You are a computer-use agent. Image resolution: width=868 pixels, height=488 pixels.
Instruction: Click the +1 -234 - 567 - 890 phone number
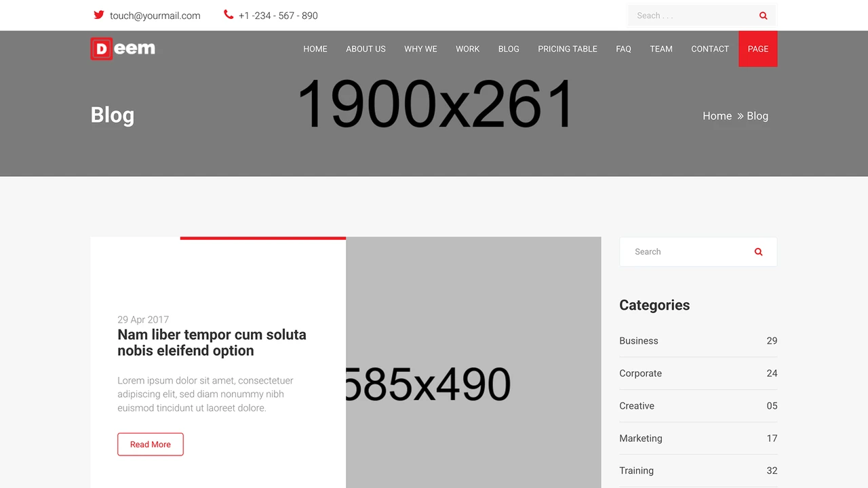[x=278, y=16]
